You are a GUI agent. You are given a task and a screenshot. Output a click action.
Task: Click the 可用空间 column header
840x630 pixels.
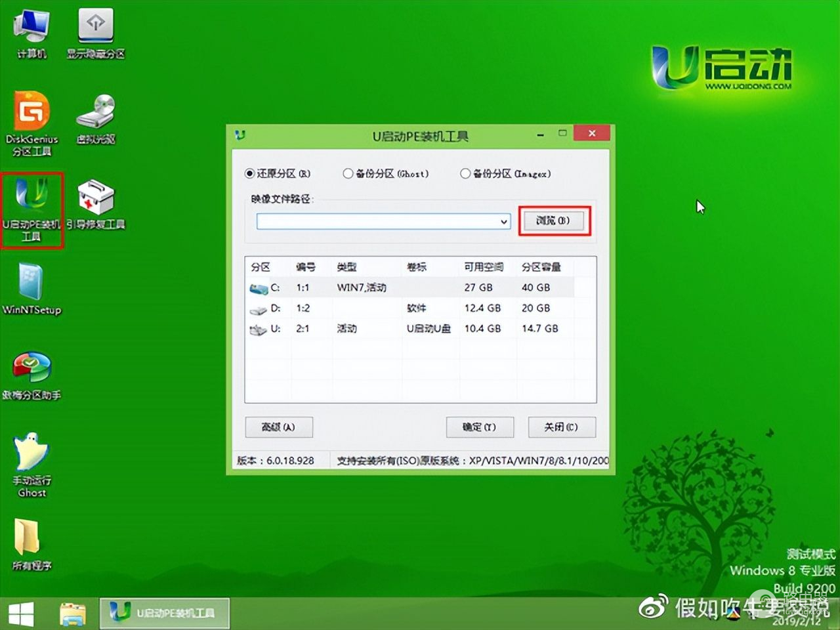[484, 267]
